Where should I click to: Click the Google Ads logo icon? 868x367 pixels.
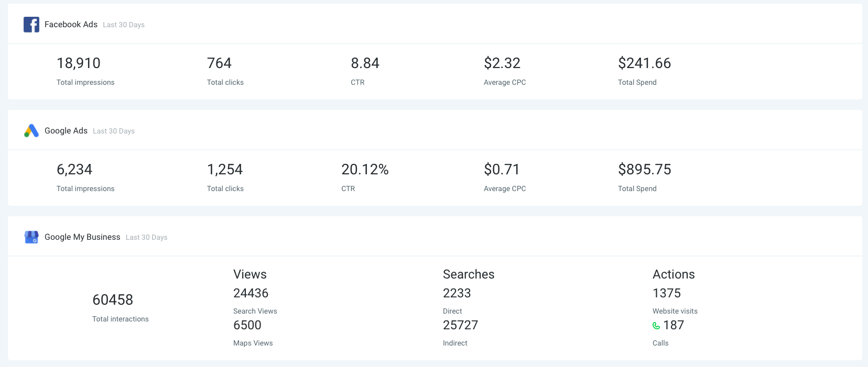point(31,131)
